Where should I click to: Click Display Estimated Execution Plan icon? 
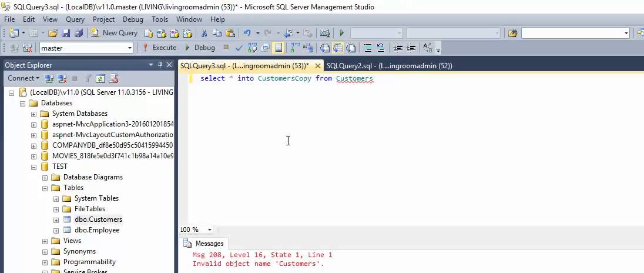[x=251, y=48]
